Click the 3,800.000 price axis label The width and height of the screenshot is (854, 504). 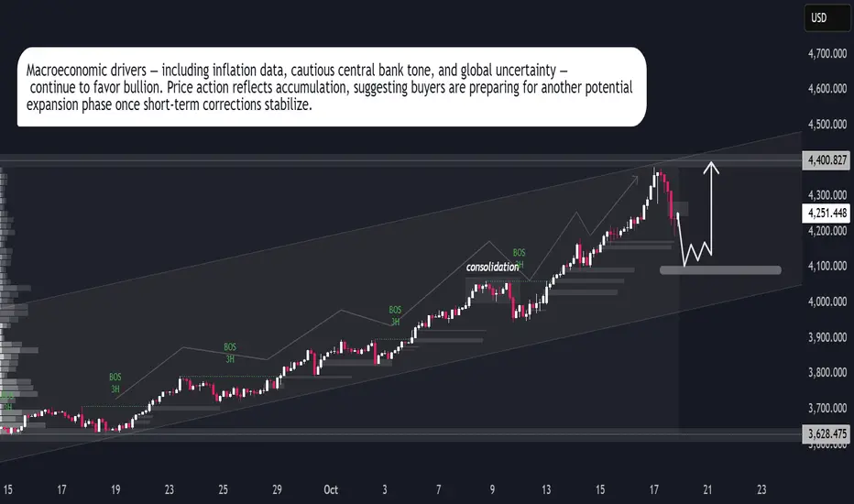(x=827, y=372)
